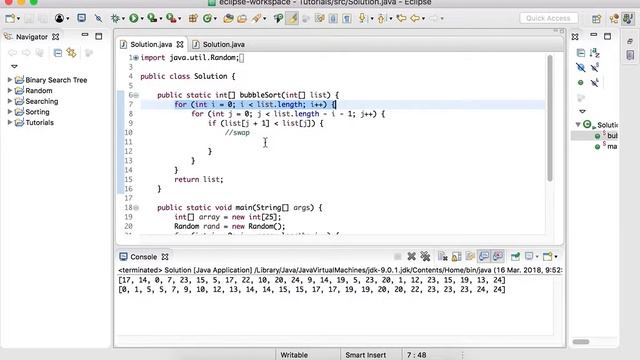The height and width of the screenshot is (360, 640).
Task: Toggle Hide Fields in Outline panel
Action: pyautogui.click(x=580, y=67)
